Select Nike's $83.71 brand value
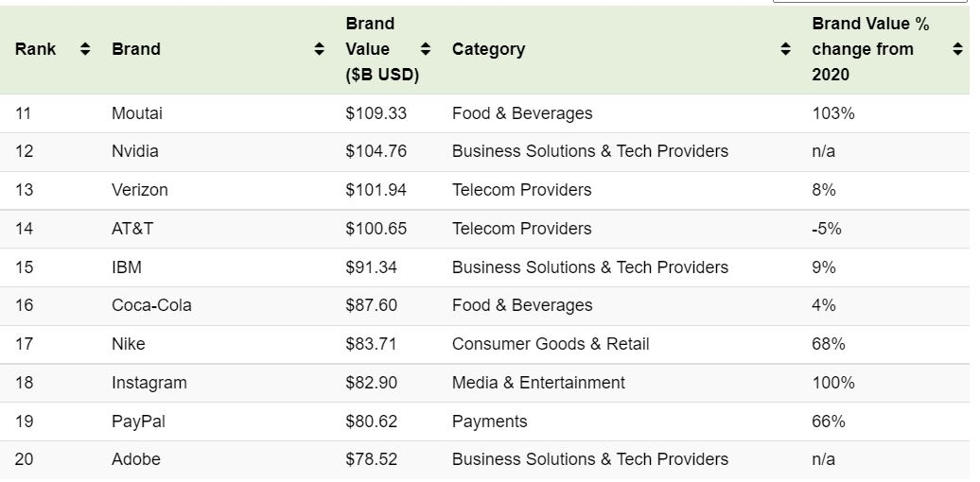The width and height of the screenshot is (980, 482). point(371,344)
